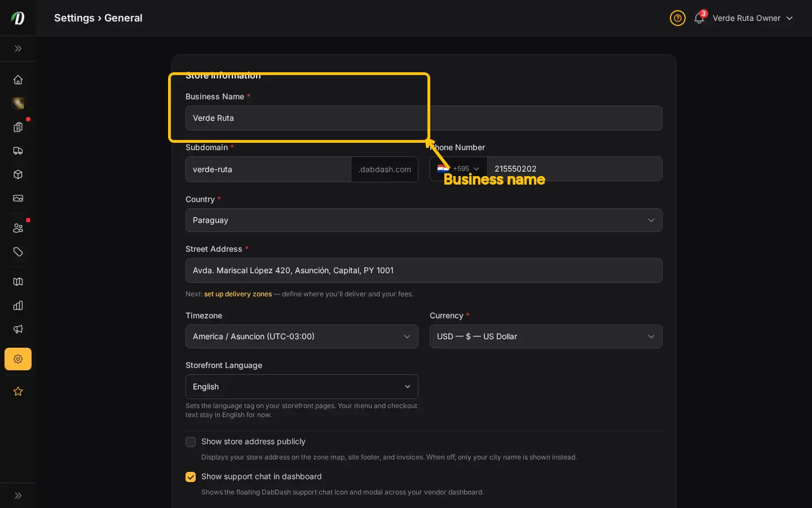Open the Timezone dropdown America / Asuncion

pos(302,336)
